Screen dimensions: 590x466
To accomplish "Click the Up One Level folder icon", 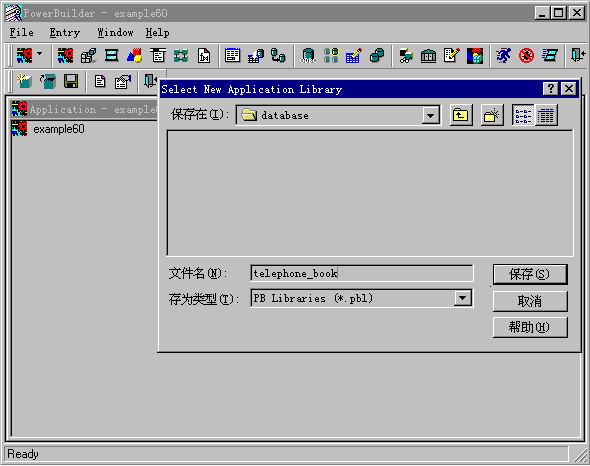I will click(461, 115).
